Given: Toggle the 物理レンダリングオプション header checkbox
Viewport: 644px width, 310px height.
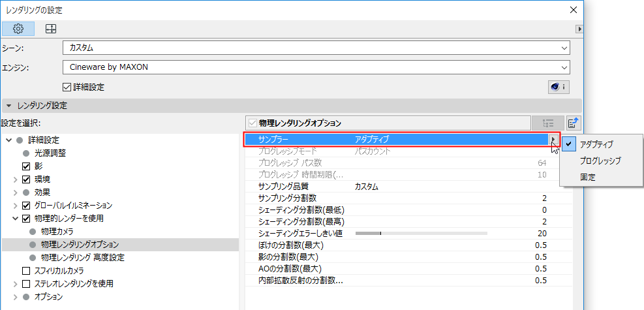Looking at the screenshot, I should 252,123.
